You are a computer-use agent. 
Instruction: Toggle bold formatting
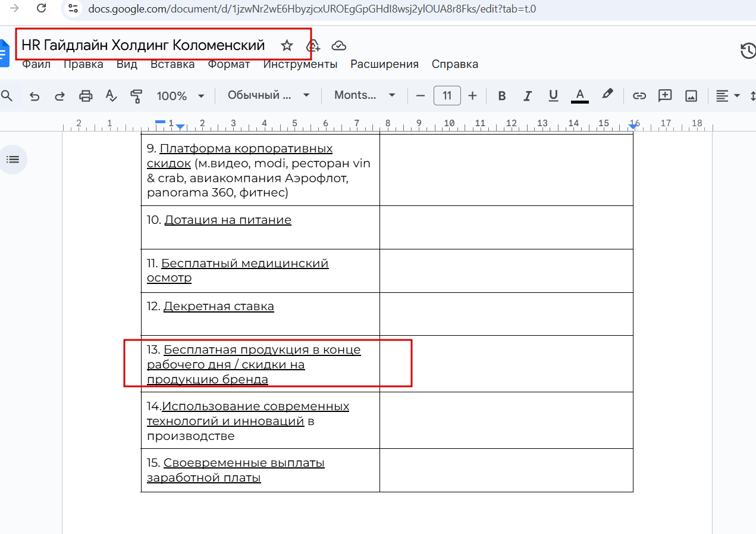pos(502,96)
